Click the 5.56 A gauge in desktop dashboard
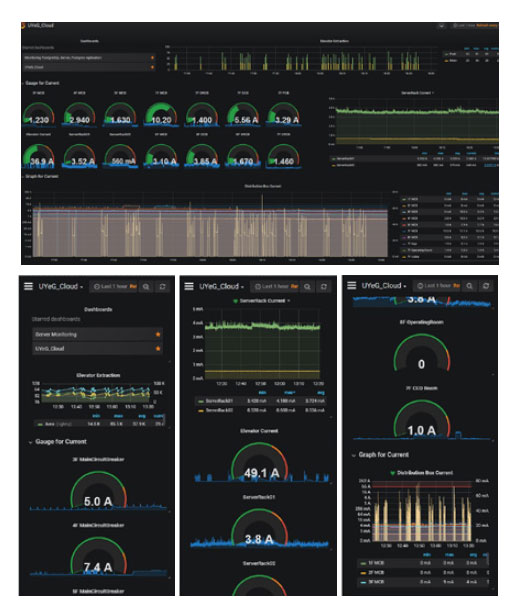 tap(243, 114)
